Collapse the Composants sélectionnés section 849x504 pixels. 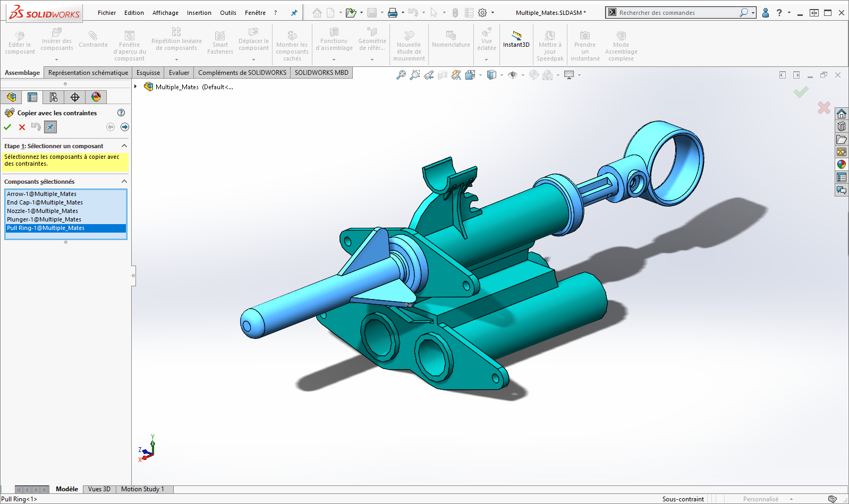124,182
